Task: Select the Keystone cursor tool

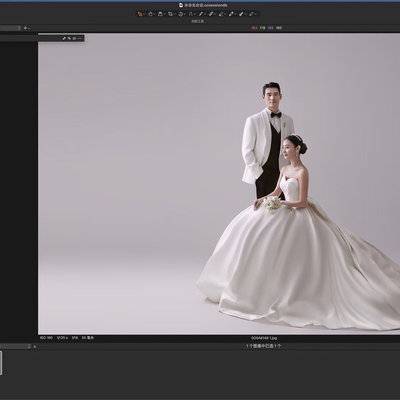Action: point(191,14)
